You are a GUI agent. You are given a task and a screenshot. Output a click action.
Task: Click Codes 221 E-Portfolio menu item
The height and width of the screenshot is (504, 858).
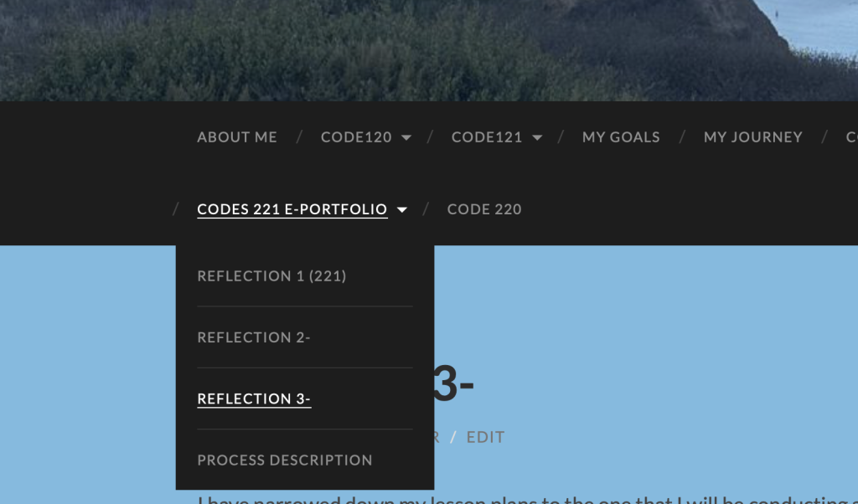tap(292, 209)
